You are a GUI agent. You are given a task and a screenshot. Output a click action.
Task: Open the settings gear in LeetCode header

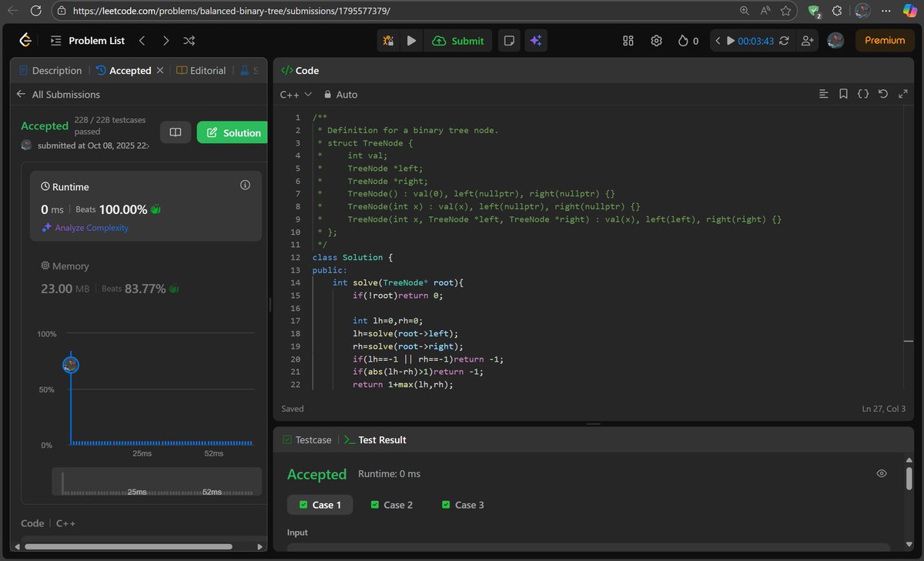[656, 41]
